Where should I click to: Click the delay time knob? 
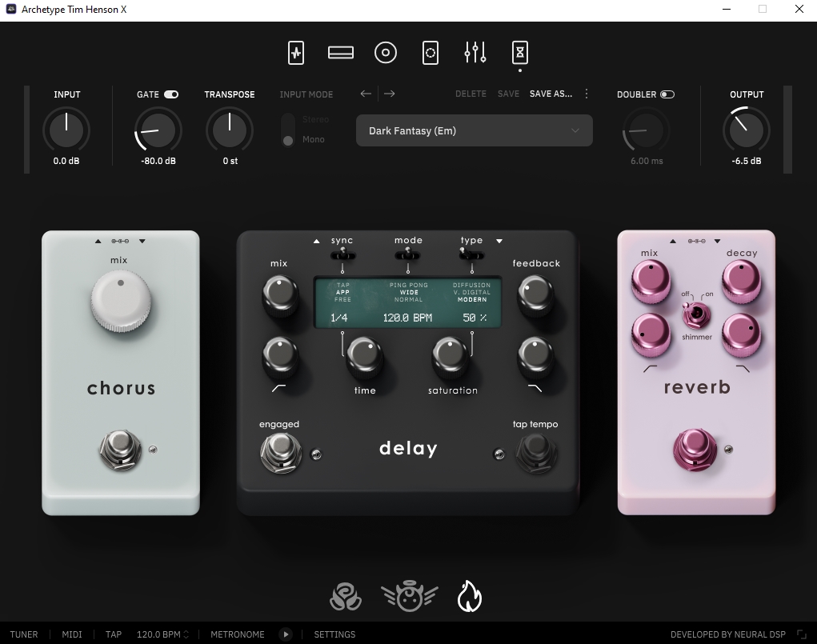pos(365,357)
